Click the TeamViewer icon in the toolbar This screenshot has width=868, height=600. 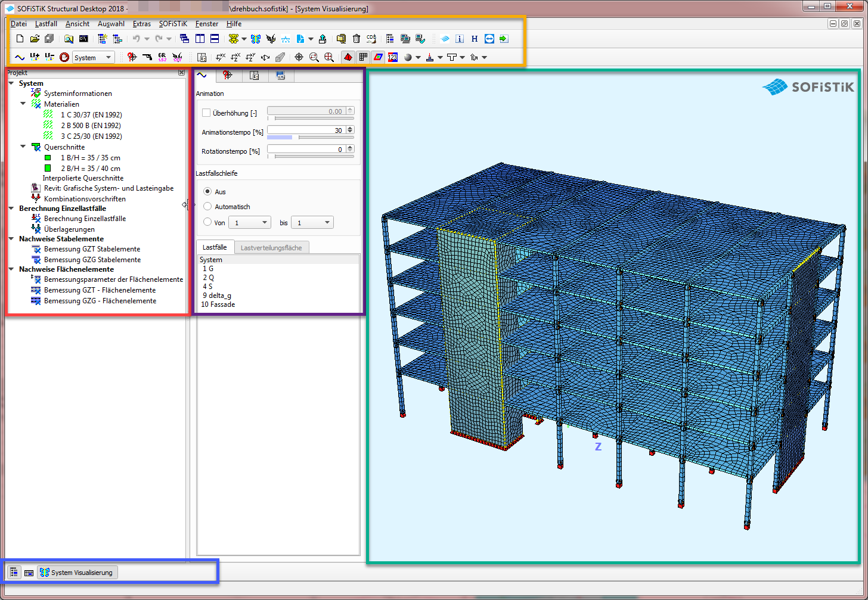(489, 39)
